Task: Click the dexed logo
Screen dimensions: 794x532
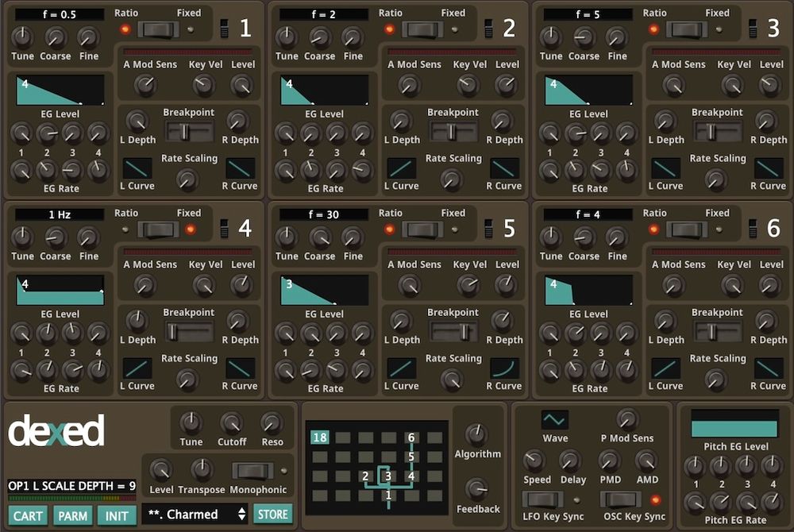Action: pos(56,430)
